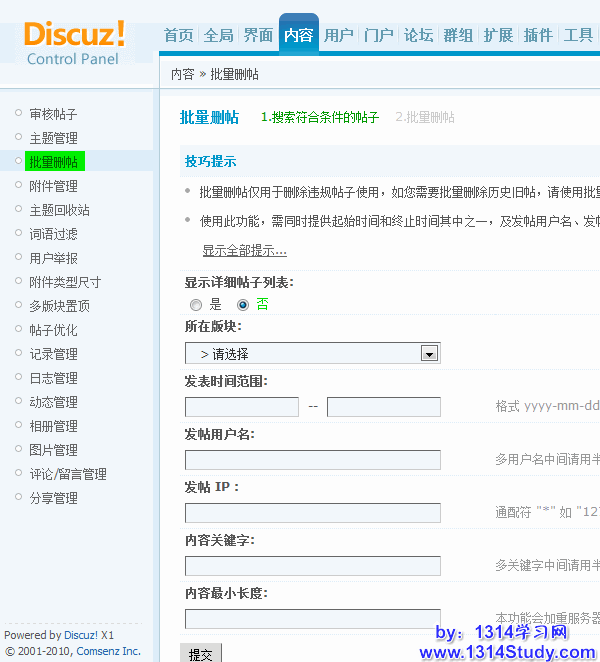Open the 论坛 top navigation tab
The image size is (600, 662).
tap(418, 35)
